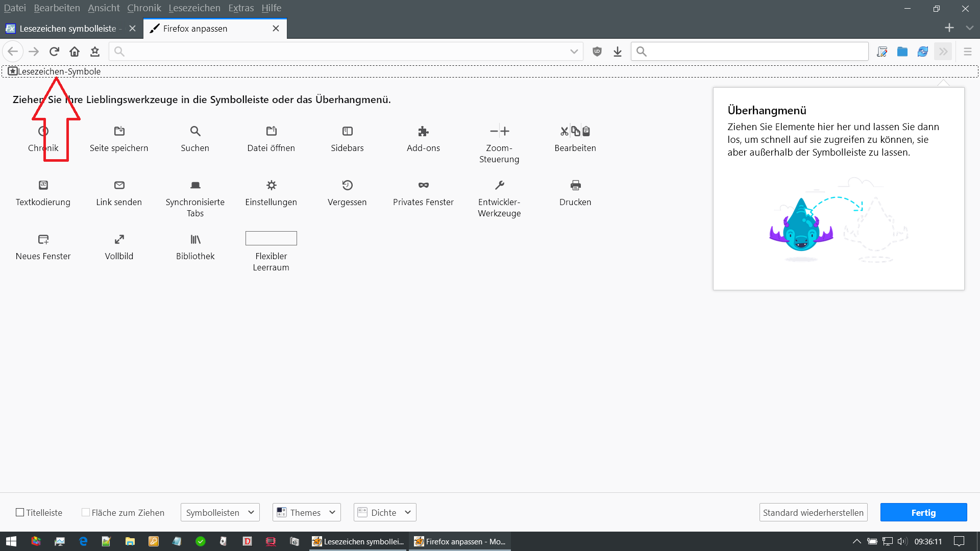Toggle Fläche zum Ziehen checkbox
The image size is (980, 551).
coord(86,512)
